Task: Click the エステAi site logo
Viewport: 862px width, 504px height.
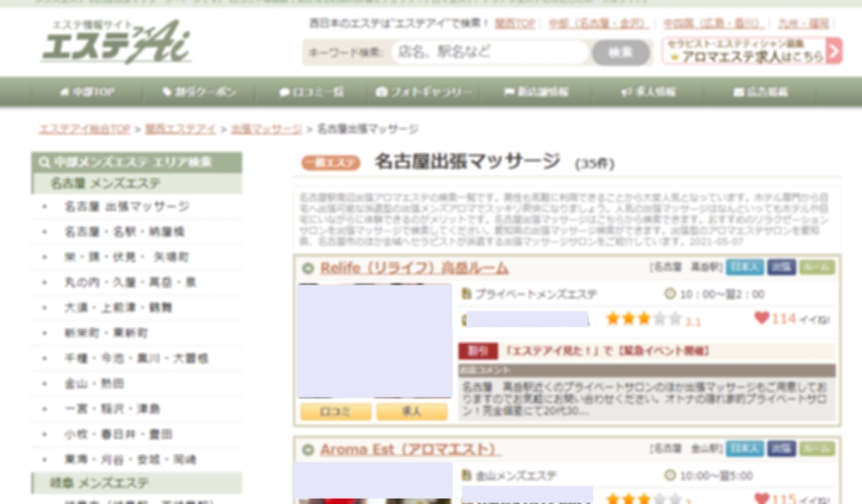Action: [117, 41]
